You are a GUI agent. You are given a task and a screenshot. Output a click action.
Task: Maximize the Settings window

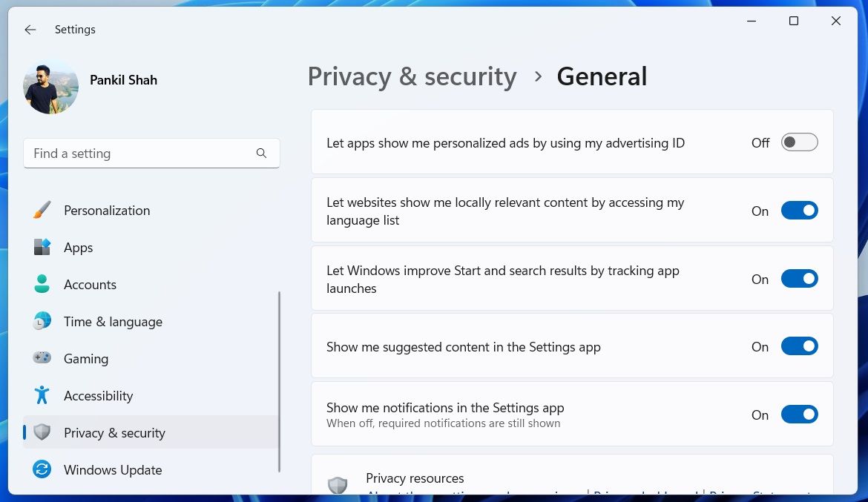click(794, 21)
